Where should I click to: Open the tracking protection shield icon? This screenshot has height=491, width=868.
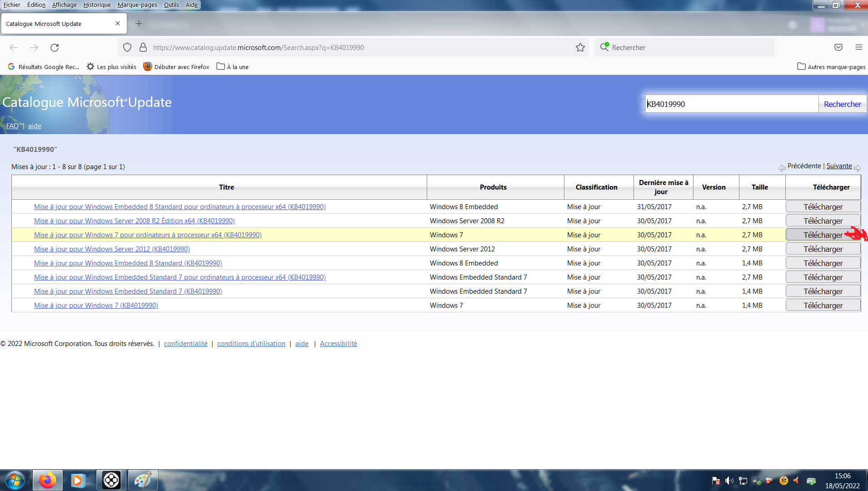click(127, 47)
